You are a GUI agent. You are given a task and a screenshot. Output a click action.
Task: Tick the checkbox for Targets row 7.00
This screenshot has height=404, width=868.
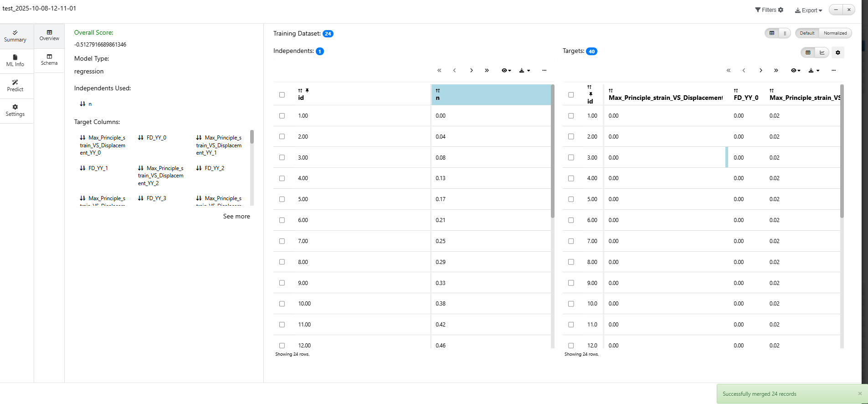point(571,241)
